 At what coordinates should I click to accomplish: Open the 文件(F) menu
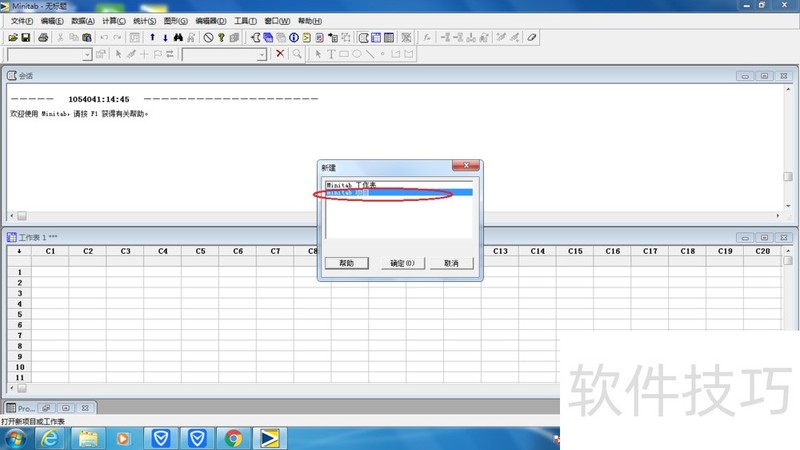(22, 21)
